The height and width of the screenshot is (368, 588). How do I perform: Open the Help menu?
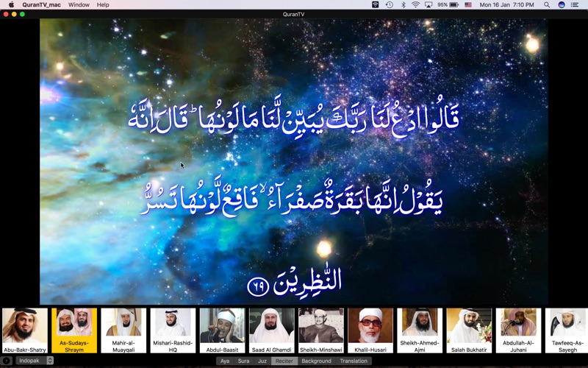click(x=103, y=5)
